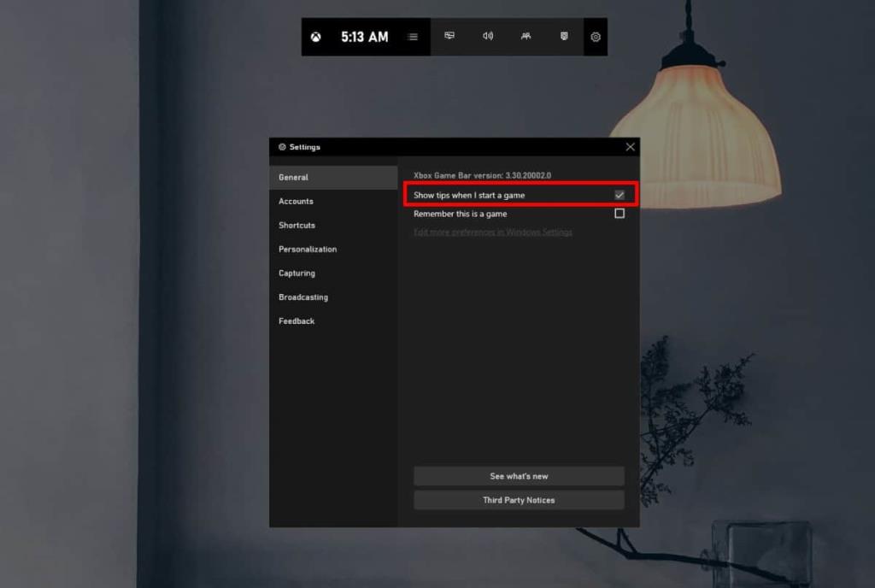Open the Capturing settings section
The height and width of the screenshot is (588, 875).
tap(297, 273)
